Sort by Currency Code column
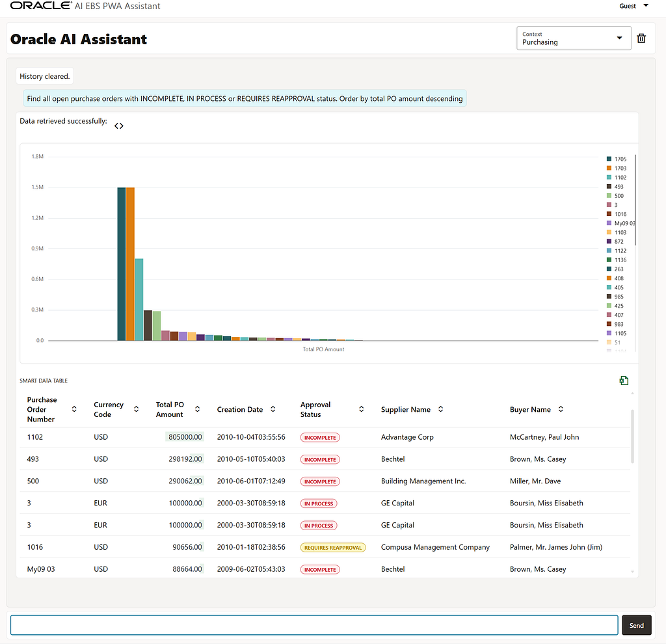 click(137, 409)
